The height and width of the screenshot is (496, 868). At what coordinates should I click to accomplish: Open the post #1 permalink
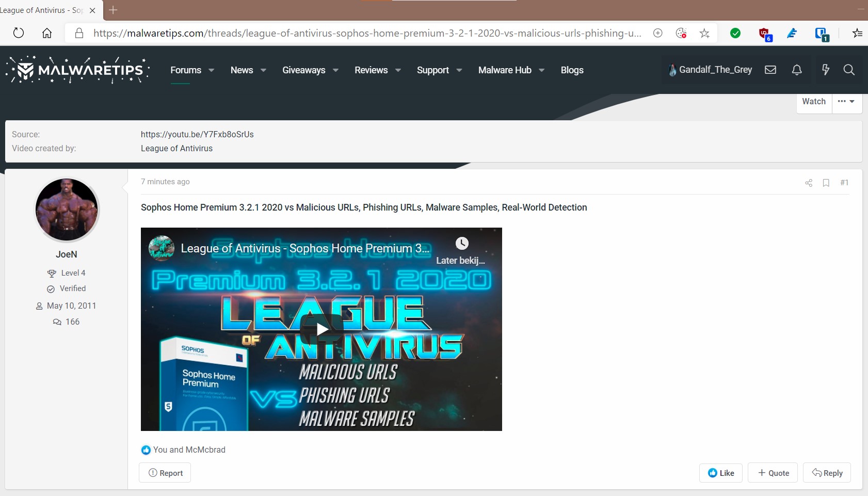point(844,183)
